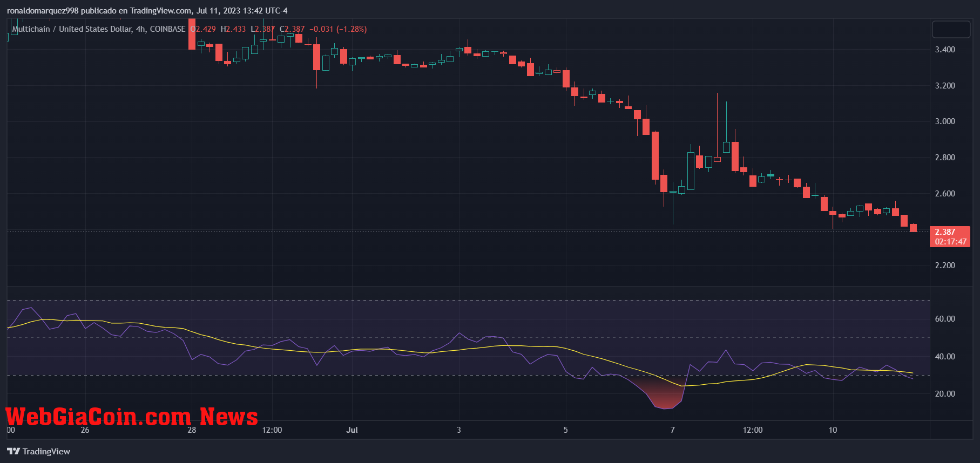Click the TradingView logo at bottom left
Image resolution: width=980 pixels, height=463 pixels.
click(x=39, y=451)
